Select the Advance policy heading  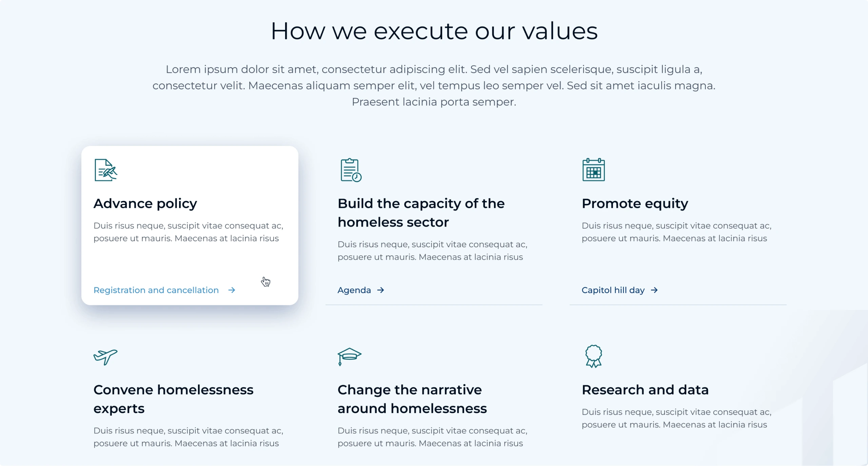click(x=145, y=203)
